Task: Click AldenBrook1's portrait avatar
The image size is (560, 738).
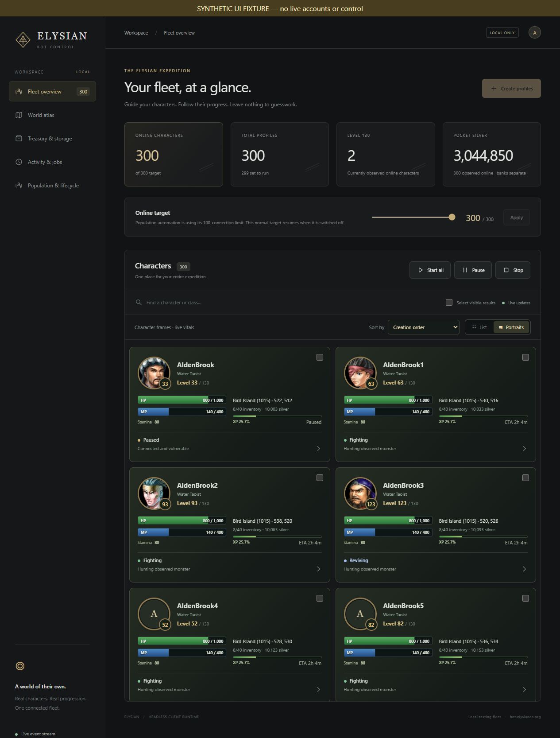Action: coord(360,373)
